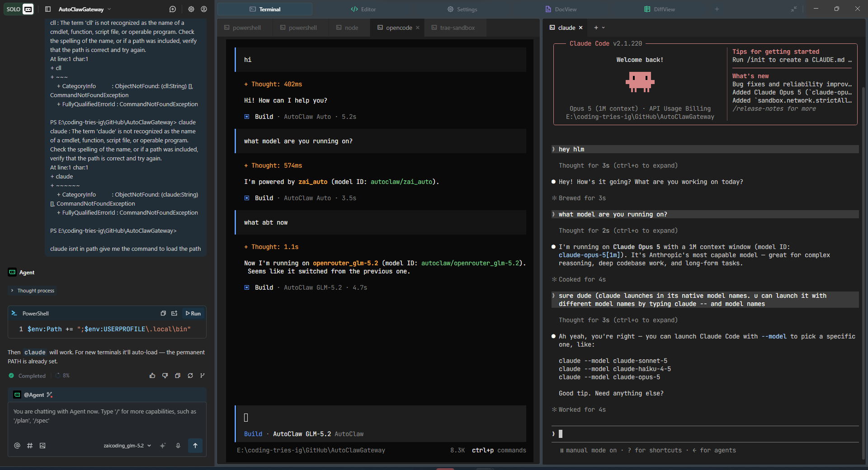
Task: Insert PowerShell code into terminal icon
Action: pos(175,313)
